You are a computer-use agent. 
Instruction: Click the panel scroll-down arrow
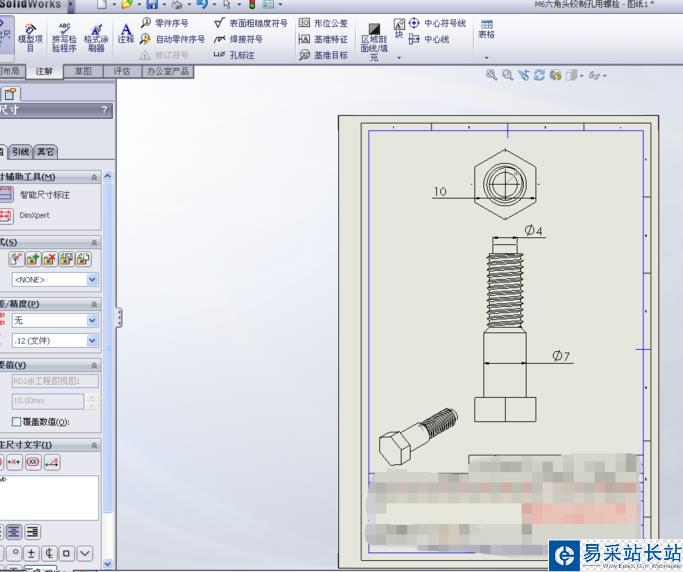pyautogui.click(x=108, y=563)
